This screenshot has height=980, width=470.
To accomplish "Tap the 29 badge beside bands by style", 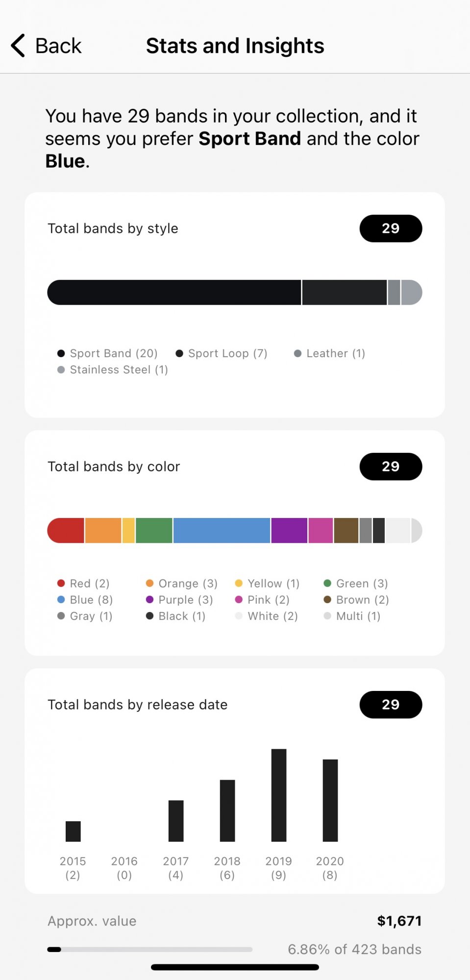I will coord(391,228).
